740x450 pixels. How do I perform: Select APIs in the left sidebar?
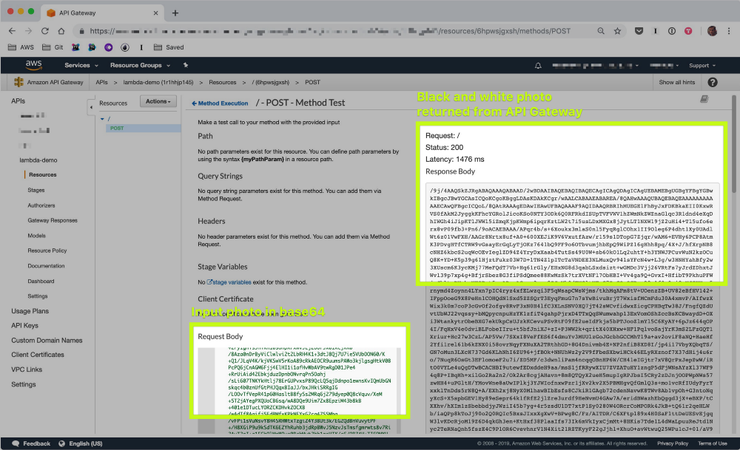click(x=18, y=101)
